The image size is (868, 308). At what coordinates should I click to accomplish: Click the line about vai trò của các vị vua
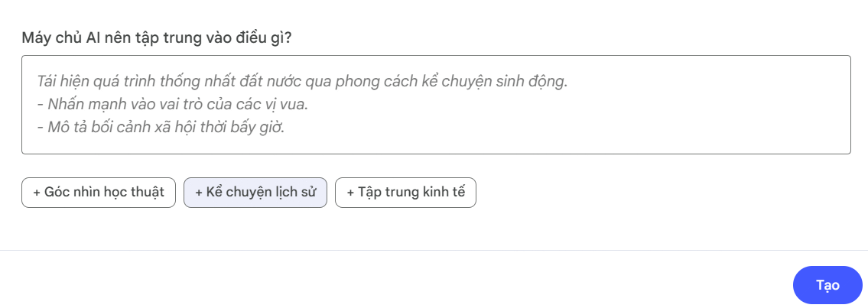point(173,104)
